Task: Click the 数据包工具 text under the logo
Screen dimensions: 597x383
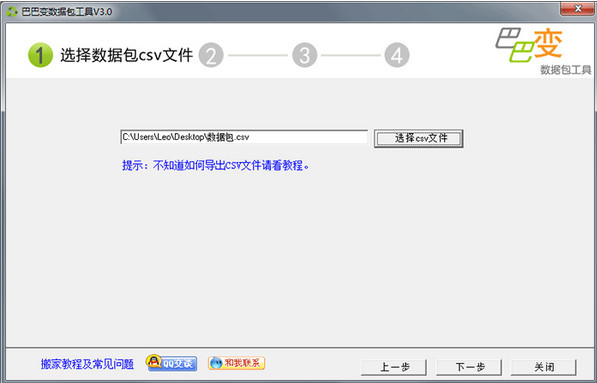Action: click(565, 70)
